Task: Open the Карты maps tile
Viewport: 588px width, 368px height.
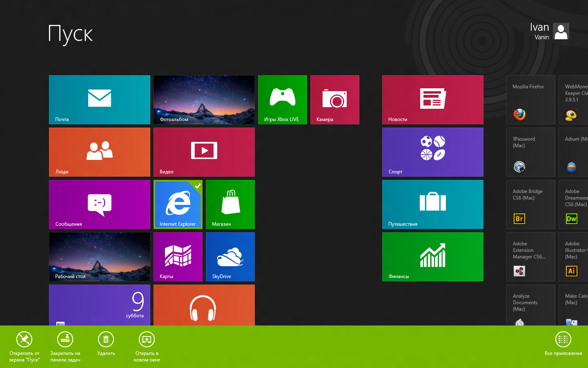Action: click(178, 257)
